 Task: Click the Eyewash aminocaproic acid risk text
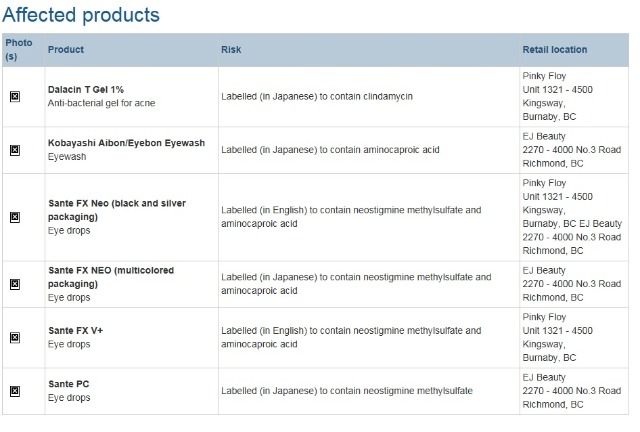click(330, 150)
